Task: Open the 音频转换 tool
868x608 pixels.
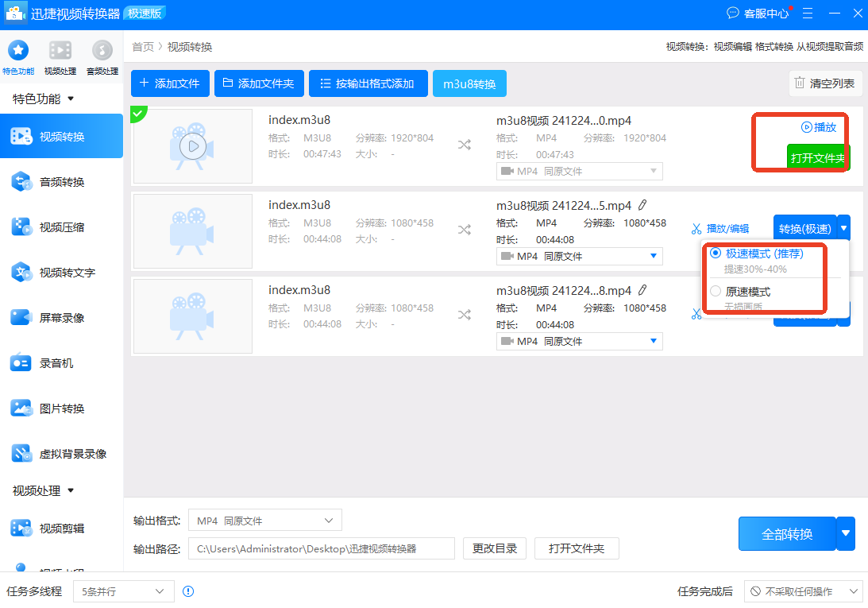Action: coord(61,181)
